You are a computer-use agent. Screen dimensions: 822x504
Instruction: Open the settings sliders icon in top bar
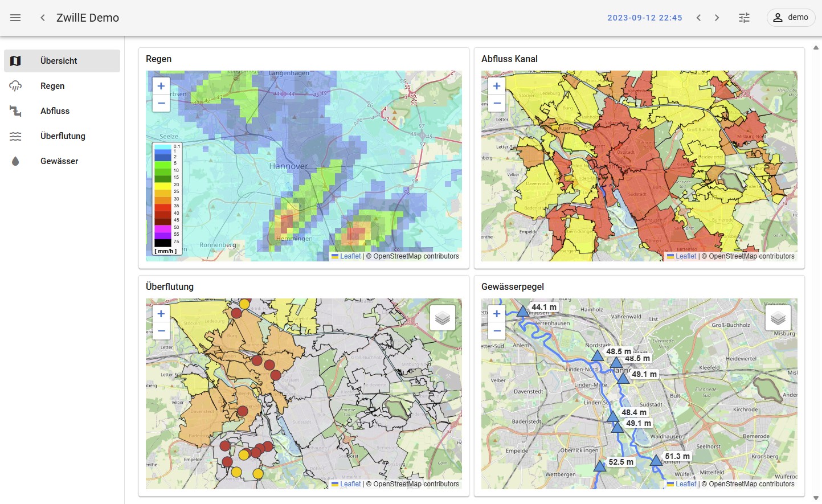coord(744,18)
